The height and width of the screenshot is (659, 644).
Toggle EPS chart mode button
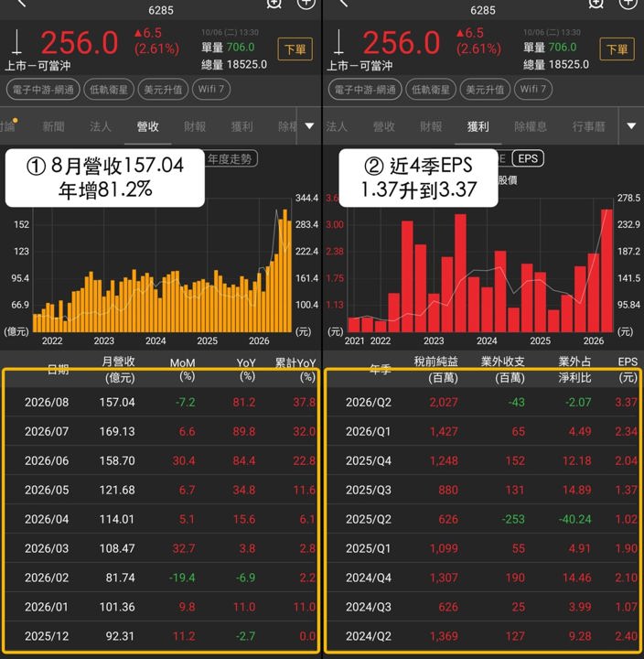pos(528,159)
